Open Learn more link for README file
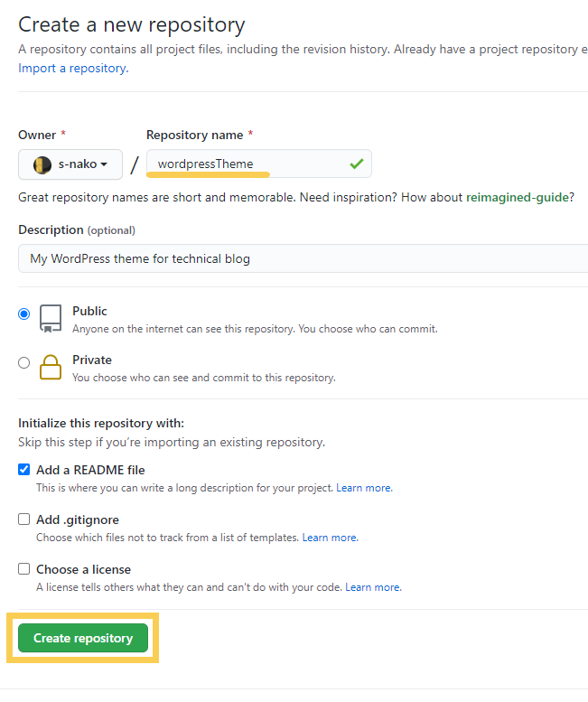588x702 pixels. coord(364,488)
